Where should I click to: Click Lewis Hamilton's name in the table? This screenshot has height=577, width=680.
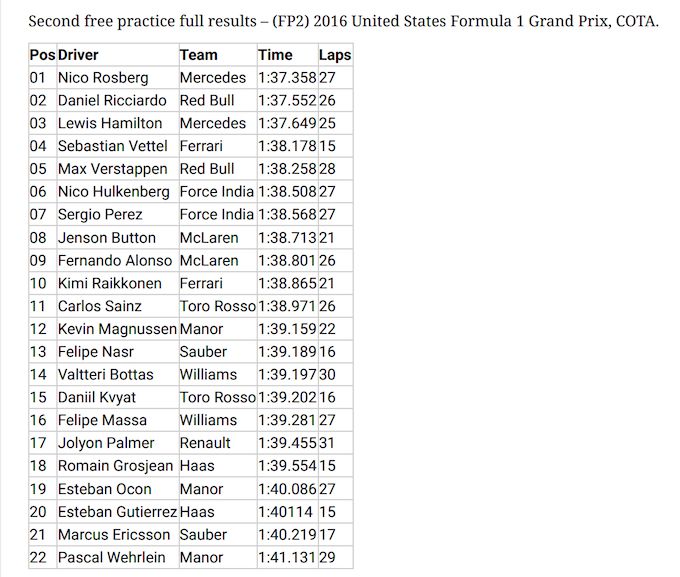point(110,124)
